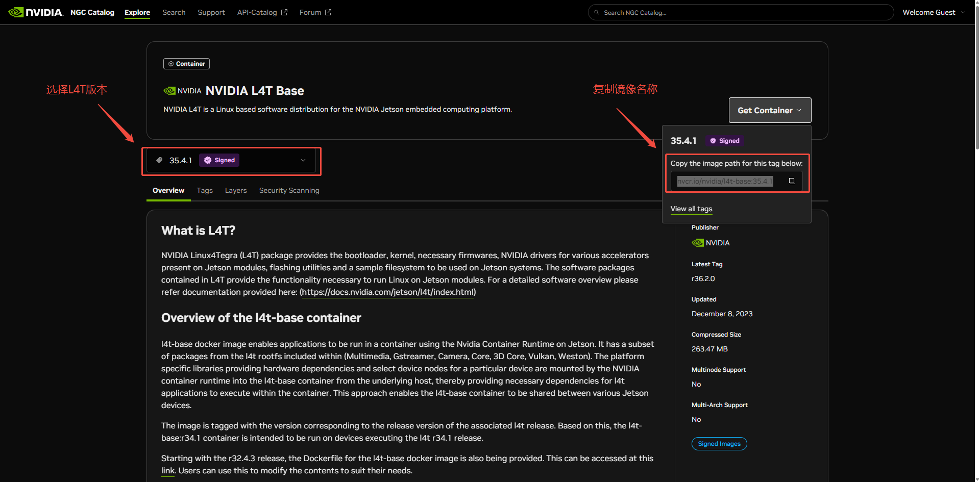Click the 'What is L4T?' heading

[198, 231]
